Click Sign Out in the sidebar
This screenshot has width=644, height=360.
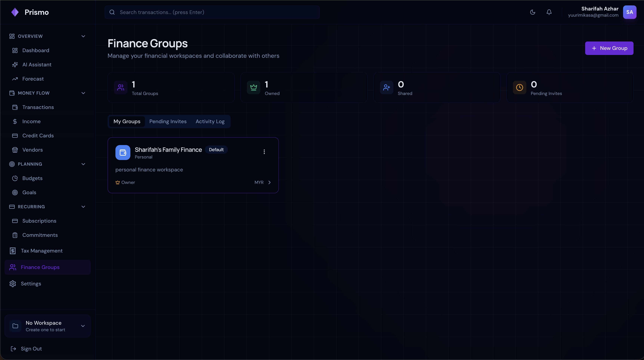31,349
